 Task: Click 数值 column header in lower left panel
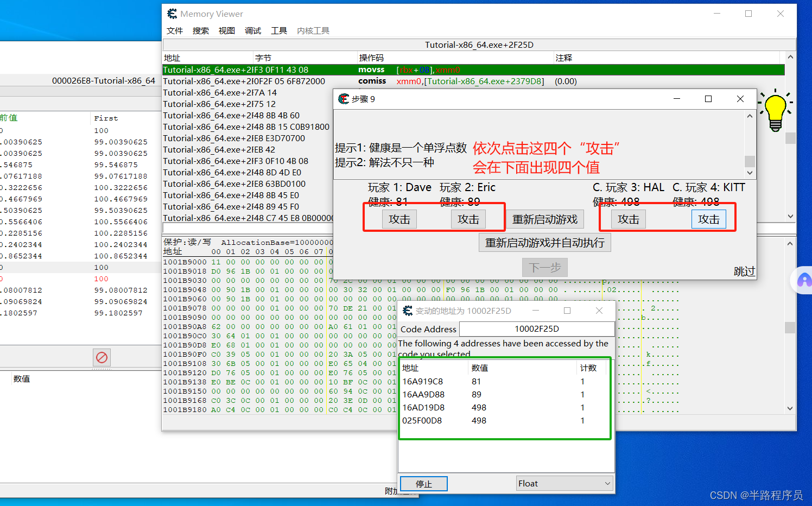tap(22, 379)
